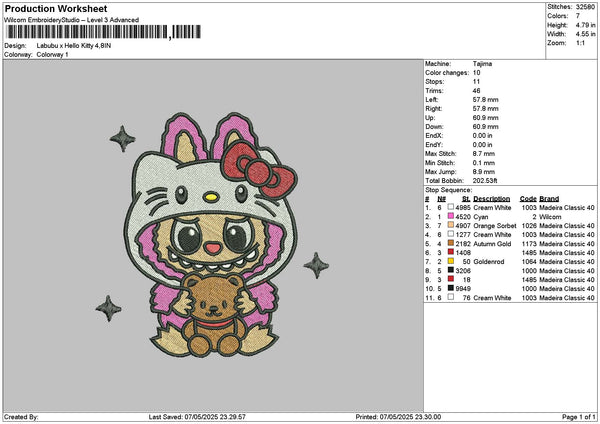Click the N# column header
The image size is (600, 424).
tap(442, 199)
